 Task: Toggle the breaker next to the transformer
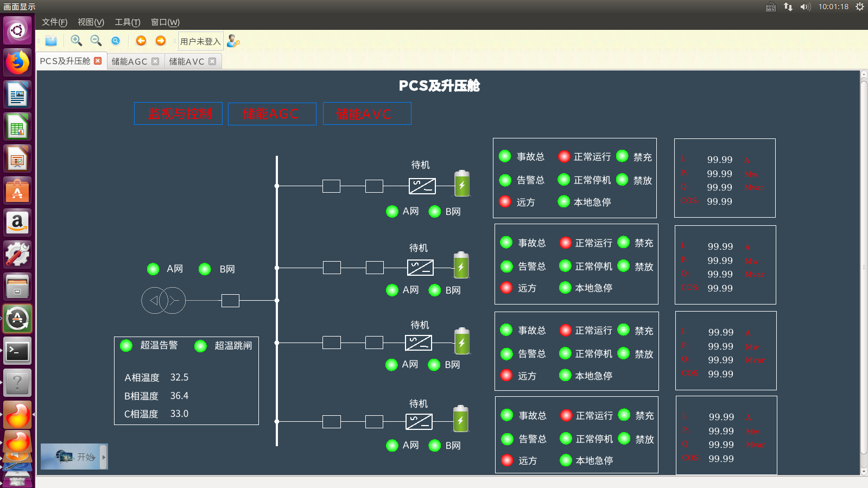(x=230, y=300)
